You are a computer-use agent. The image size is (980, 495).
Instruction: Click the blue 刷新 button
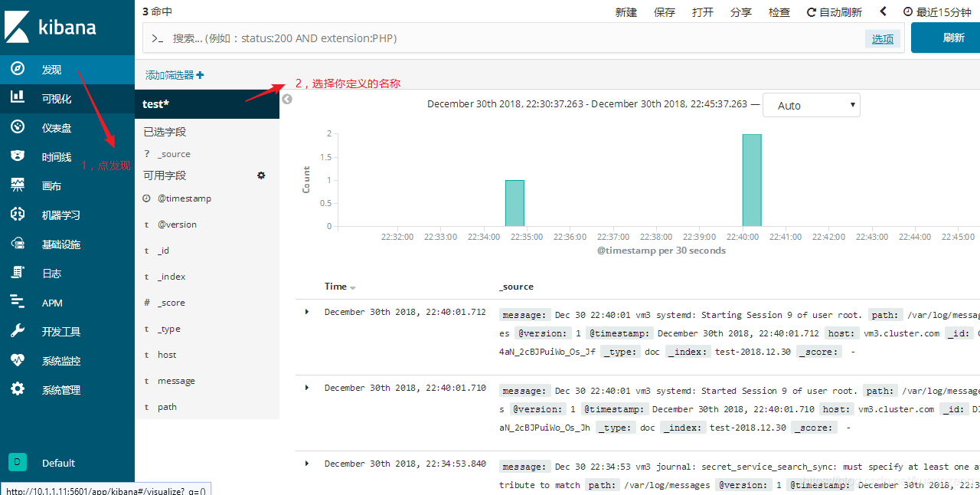946,38
